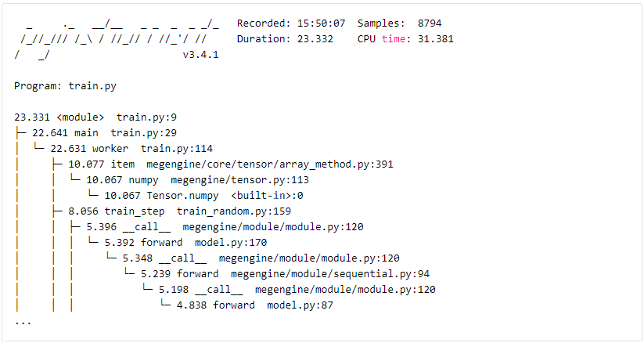Click the CPU time value 31.381
Viewport: 644px width, 343px height.
tap(435, 39)
